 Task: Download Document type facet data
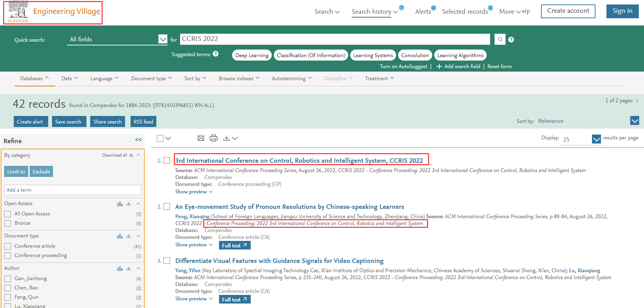click(x=128, y=236)
